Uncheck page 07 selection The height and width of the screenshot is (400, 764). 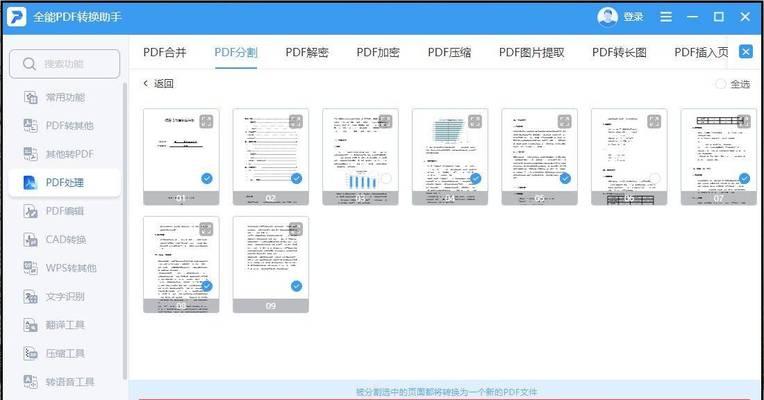point(745,178)
